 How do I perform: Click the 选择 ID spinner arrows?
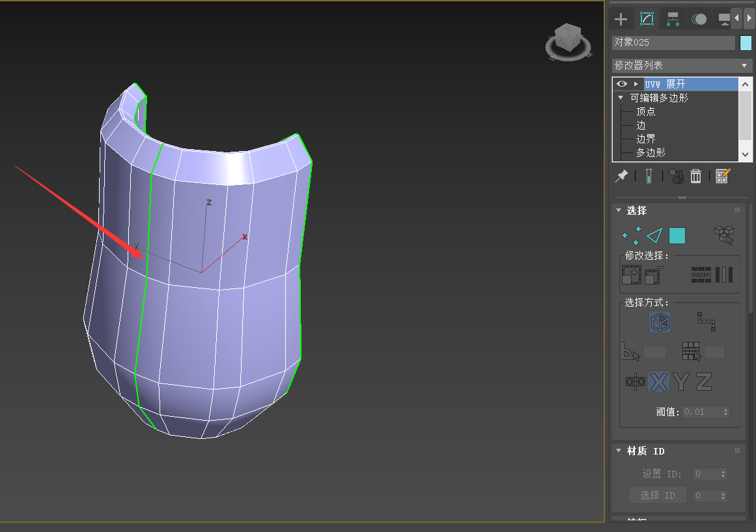(x=723, y=496)
